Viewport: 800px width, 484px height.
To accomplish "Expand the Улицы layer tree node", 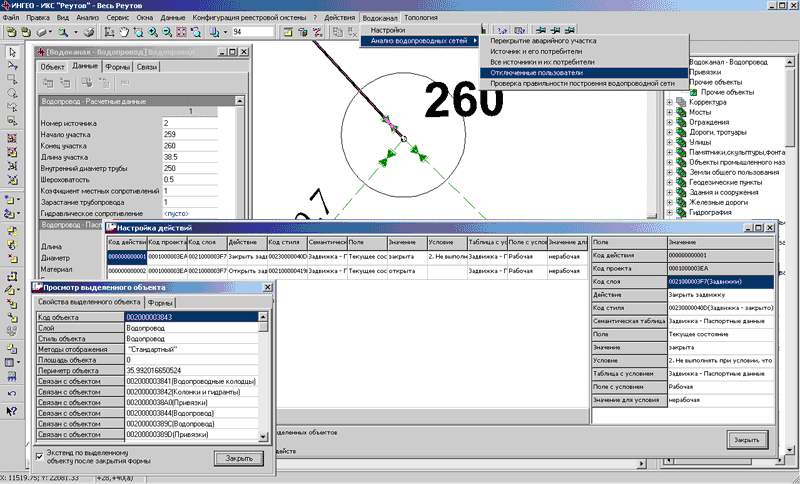I will click(669, 143).
